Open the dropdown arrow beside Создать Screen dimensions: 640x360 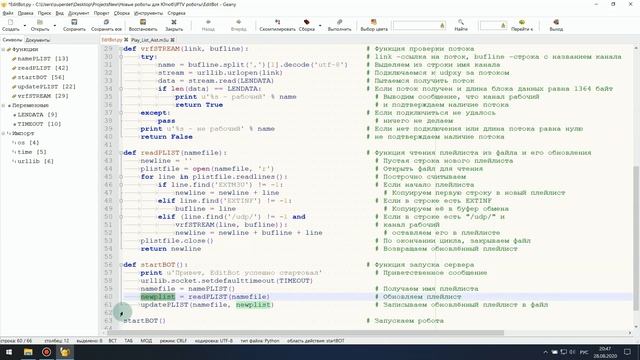coord(24,25)
